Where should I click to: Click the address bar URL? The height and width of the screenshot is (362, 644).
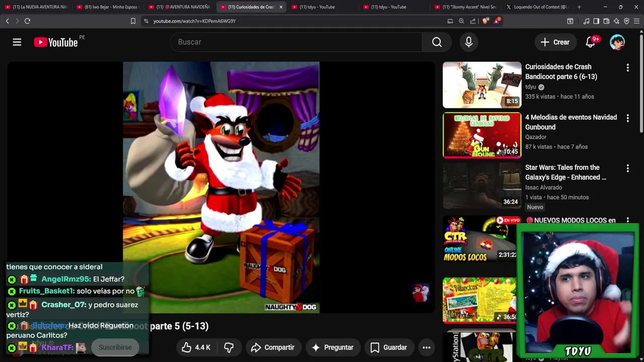pyautogui.click(x=194, y=21)
